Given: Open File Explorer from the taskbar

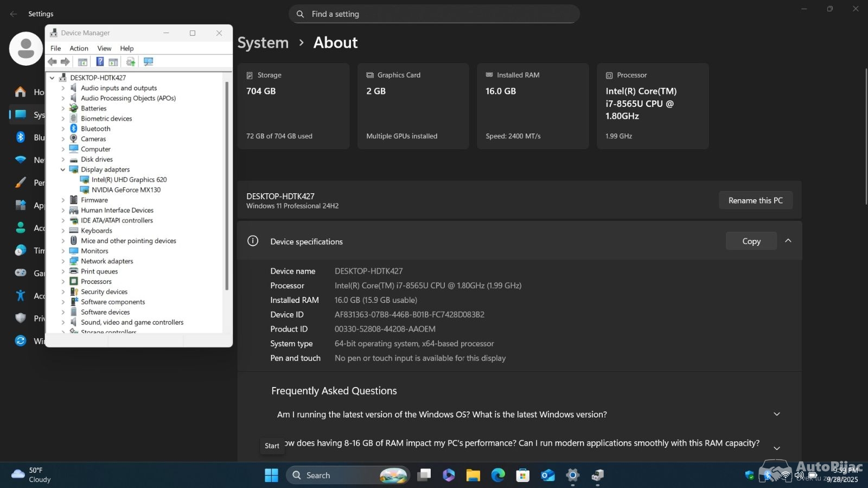Looking at the screenshot, I should [473, 476].
